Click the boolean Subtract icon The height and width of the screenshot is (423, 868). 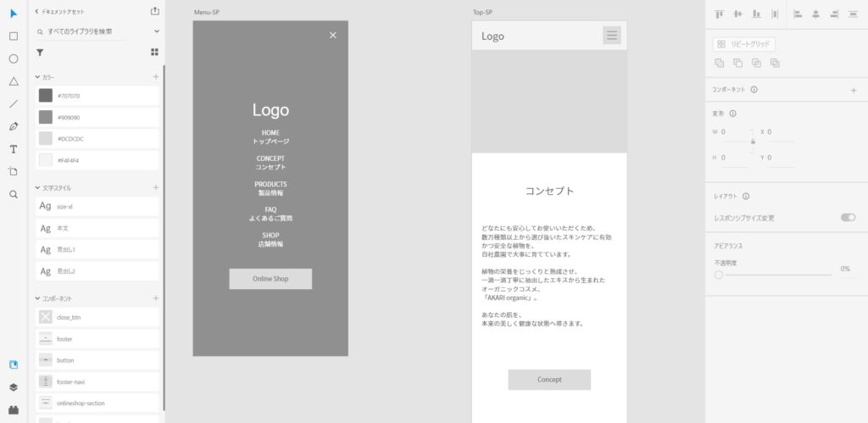pos(738,63)
